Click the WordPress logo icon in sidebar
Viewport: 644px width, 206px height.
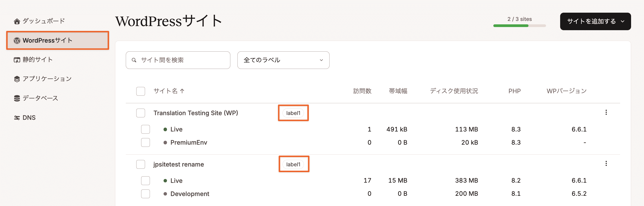click(x=17, y=40)
